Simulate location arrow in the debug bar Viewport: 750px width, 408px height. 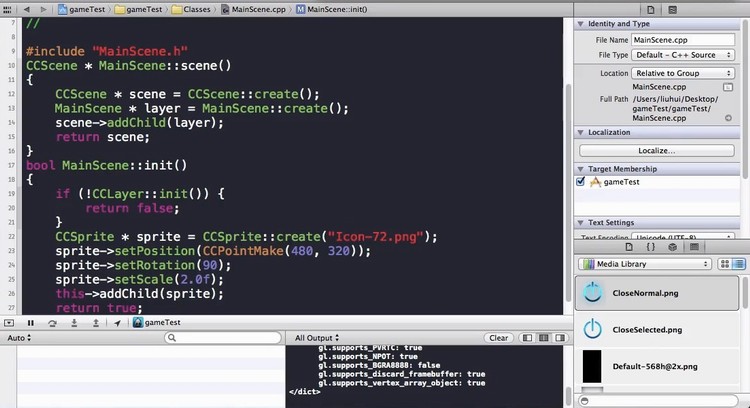(117, 323)
